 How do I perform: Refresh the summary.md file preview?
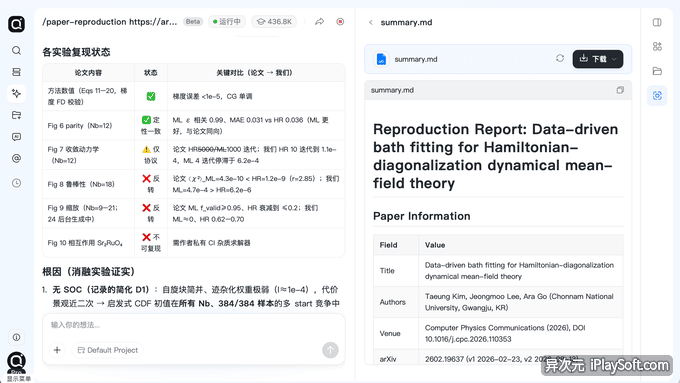click(560, 59)
